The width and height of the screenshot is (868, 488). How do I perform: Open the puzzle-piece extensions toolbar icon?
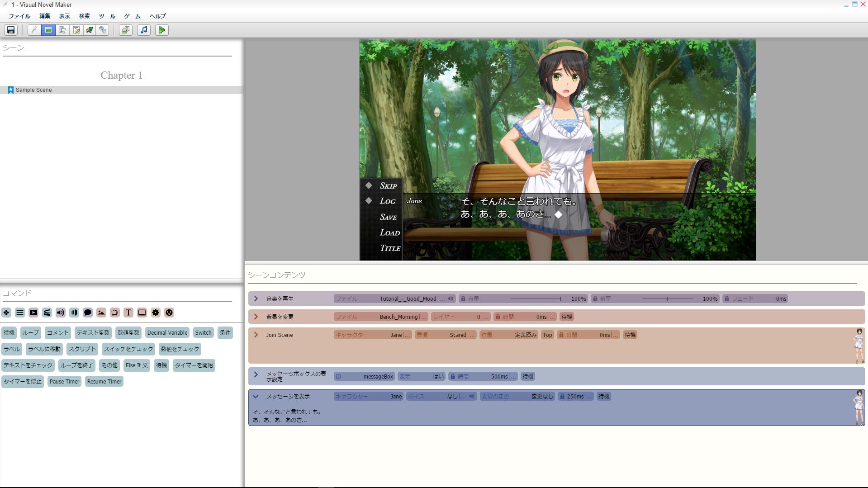click(x=90, y=30)
